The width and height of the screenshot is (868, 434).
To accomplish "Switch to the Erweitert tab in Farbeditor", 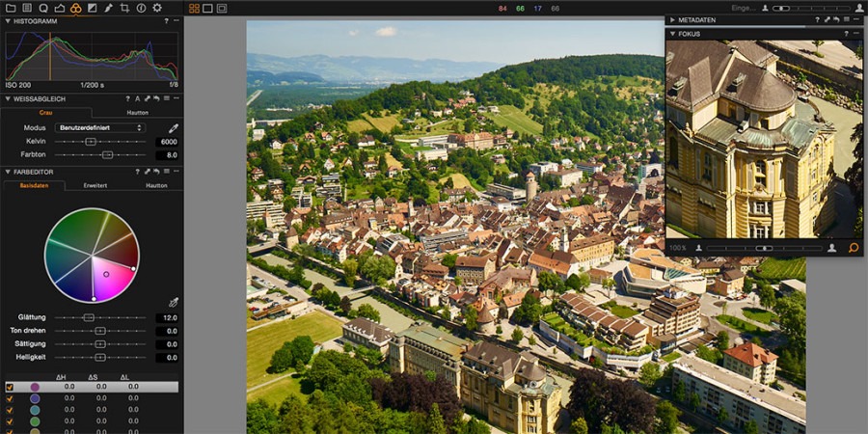I will [x=95, y=185].
